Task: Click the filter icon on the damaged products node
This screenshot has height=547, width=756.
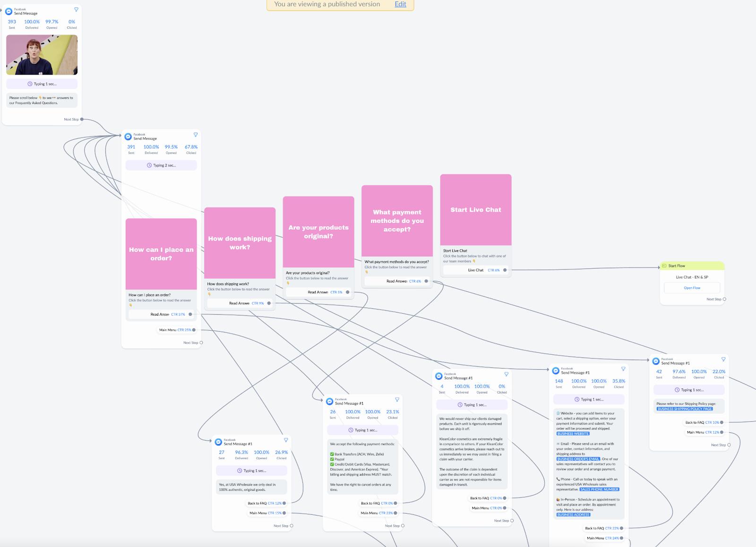Action: (507, 374)
